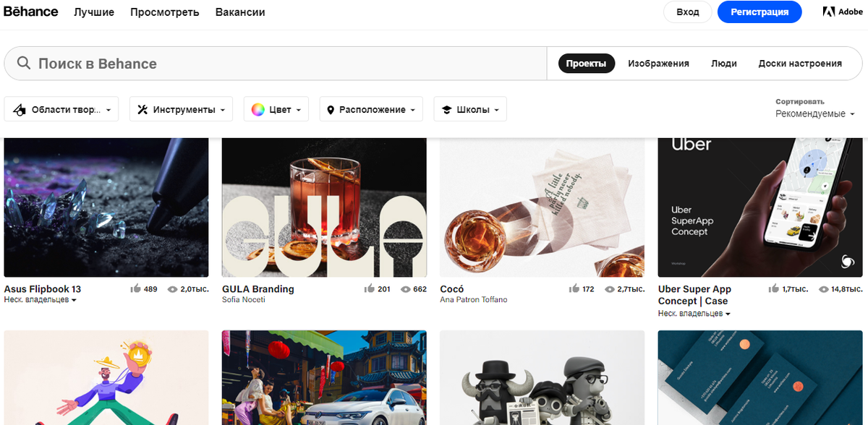This screenshot has width=868, height=425.
Task: Expand the Области творчества dropdown
Action: tap(61, 110)
